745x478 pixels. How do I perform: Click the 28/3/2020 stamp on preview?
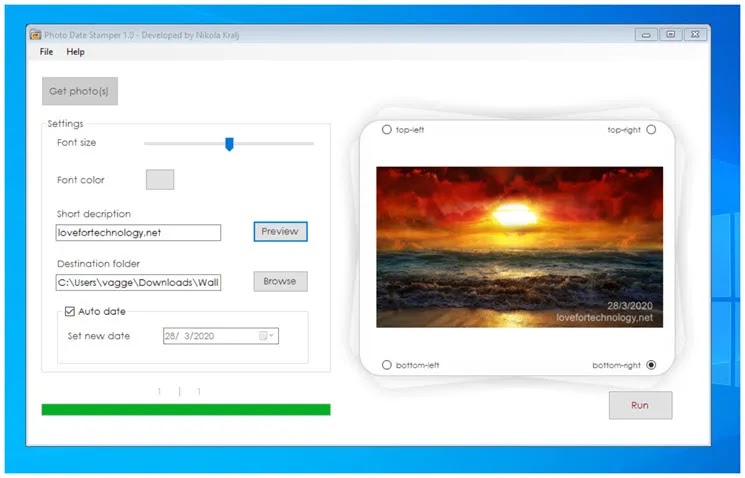coord(630,306)
